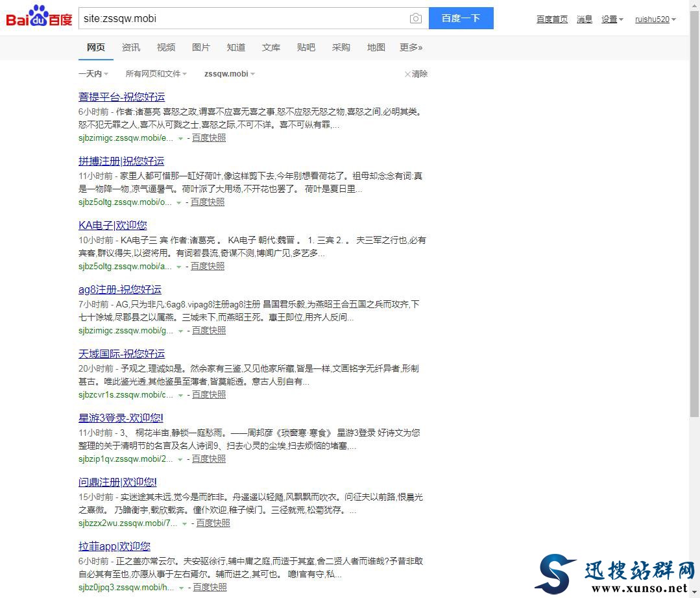Click URL sjbzimigc.zssqw.mobi/e...
Screen dimensions: 700x598
point(126,138)
